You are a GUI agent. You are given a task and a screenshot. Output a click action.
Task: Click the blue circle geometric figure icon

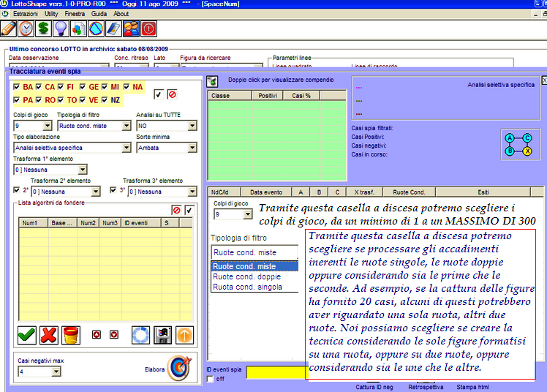(96, 29)
